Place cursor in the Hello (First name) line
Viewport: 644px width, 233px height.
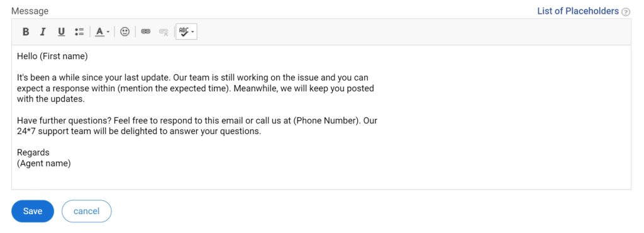pos(53,56)
